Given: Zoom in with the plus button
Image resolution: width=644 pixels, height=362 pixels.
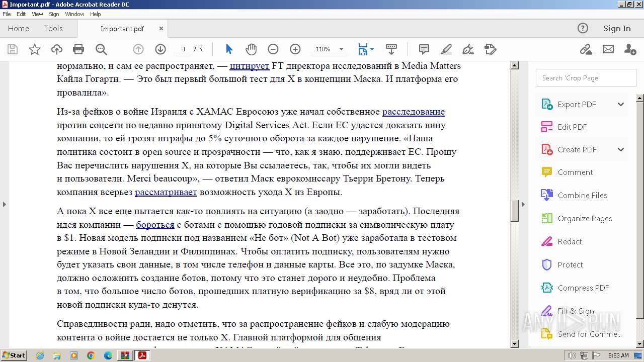Looking at the screenshot, I should (295, 49).
